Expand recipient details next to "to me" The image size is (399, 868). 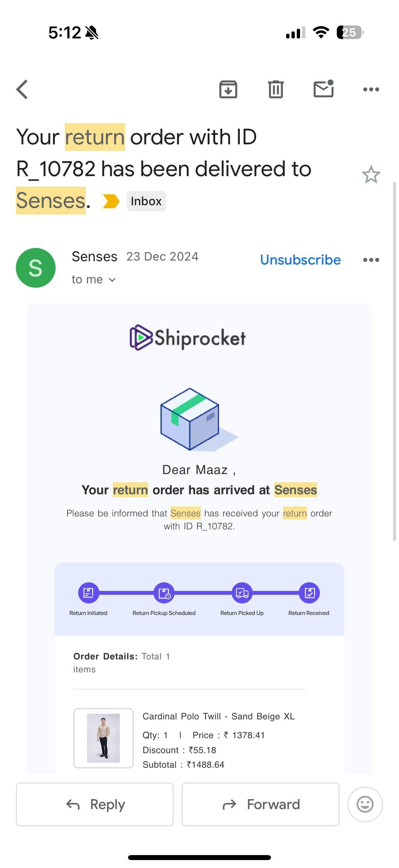112,280
